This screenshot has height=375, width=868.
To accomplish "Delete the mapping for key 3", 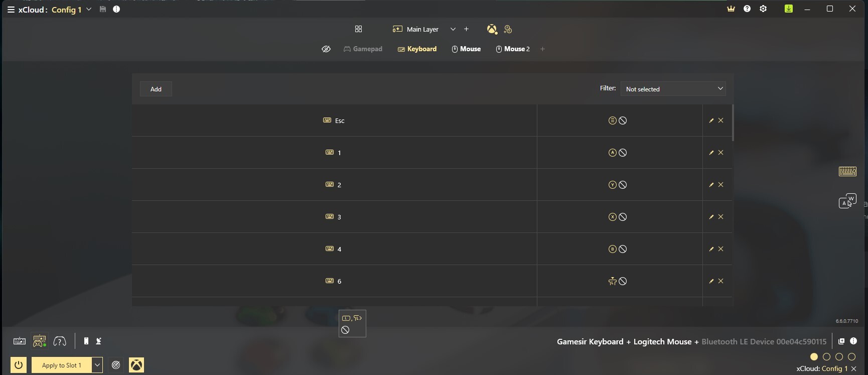I will [720, 217].
